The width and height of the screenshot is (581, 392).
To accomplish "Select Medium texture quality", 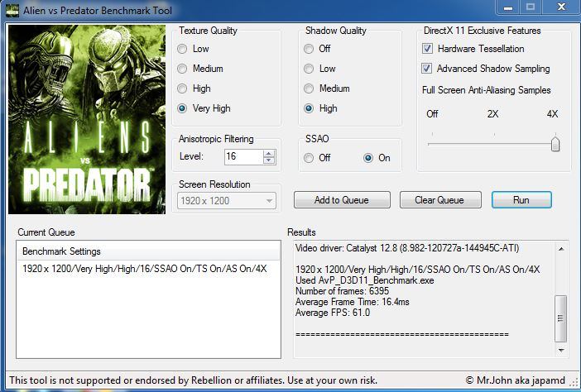I will pos(182,69).
